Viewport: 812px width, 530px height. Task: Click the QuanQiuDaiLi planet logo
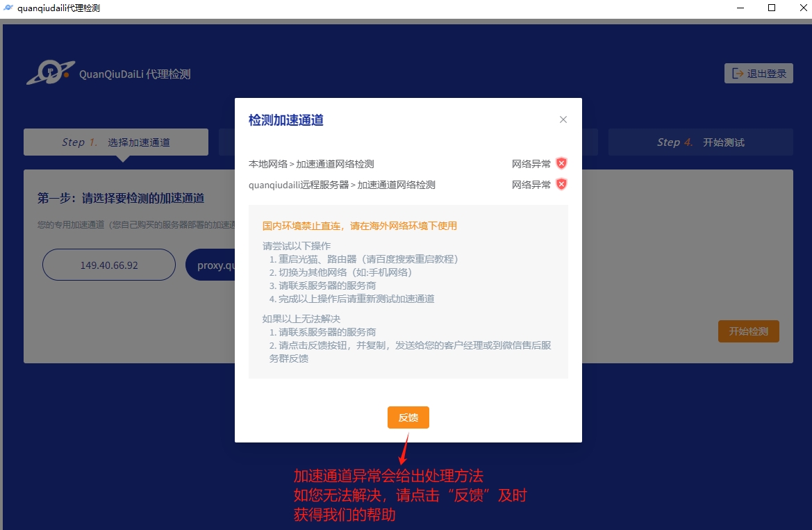click(x=50, y=72)
